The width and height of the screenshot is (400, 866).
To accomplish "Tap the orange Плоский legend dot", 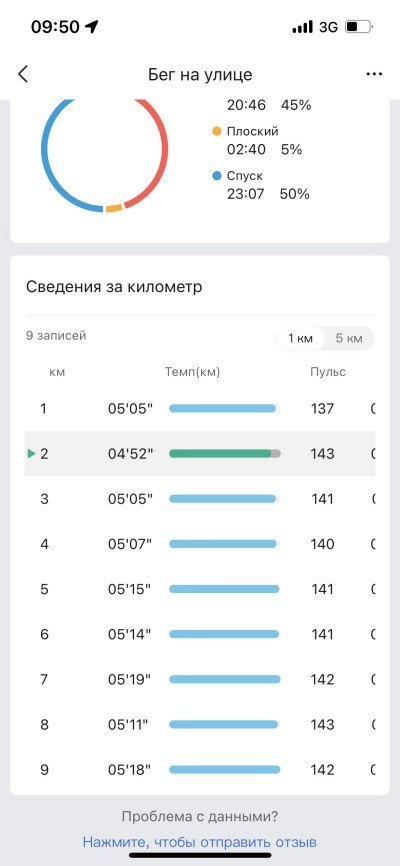I will coord(217,131).
